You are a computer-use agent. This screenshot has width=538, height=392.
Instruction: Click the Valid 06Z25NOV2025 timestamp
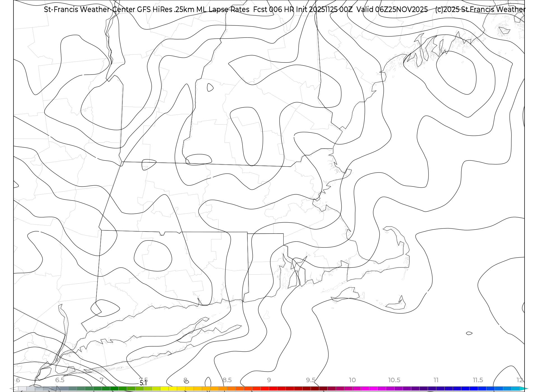coord(392,10)
